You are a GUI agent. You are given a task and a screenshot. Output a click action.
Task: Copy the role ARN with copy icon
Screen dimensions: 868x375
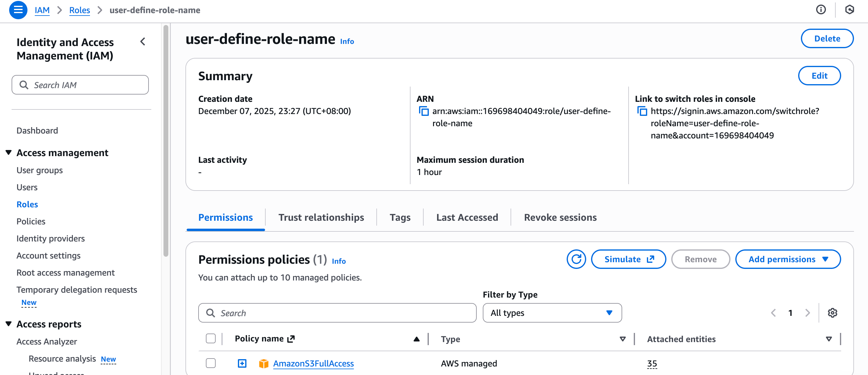point(424,111)
